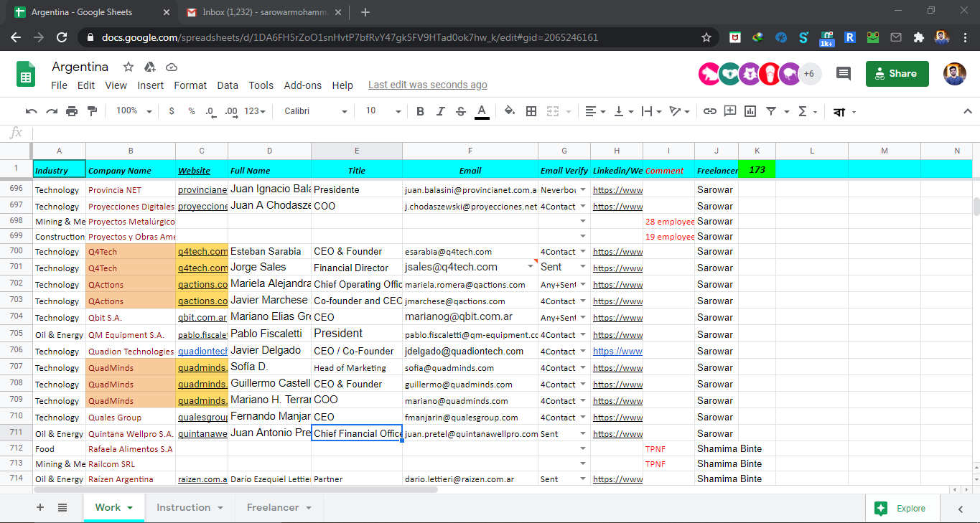Click the undo icon
Image resolution: width=980 pixels, height=523 pixels.
coord(29,111)
